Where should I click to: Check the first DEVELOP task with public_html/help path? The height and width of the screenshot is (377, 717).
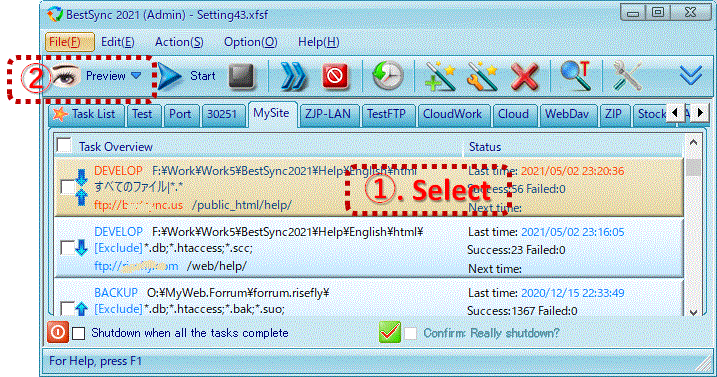pyautogui.click(x=67, y=187)
